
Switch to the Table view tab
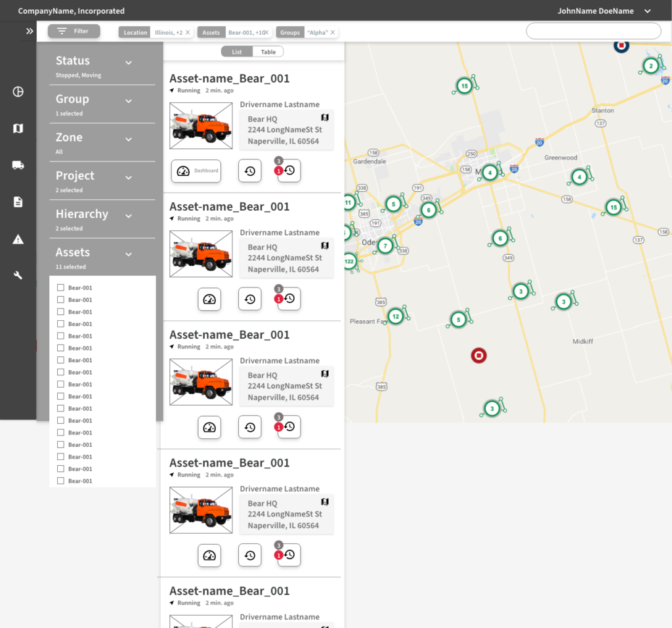[268, 52]
